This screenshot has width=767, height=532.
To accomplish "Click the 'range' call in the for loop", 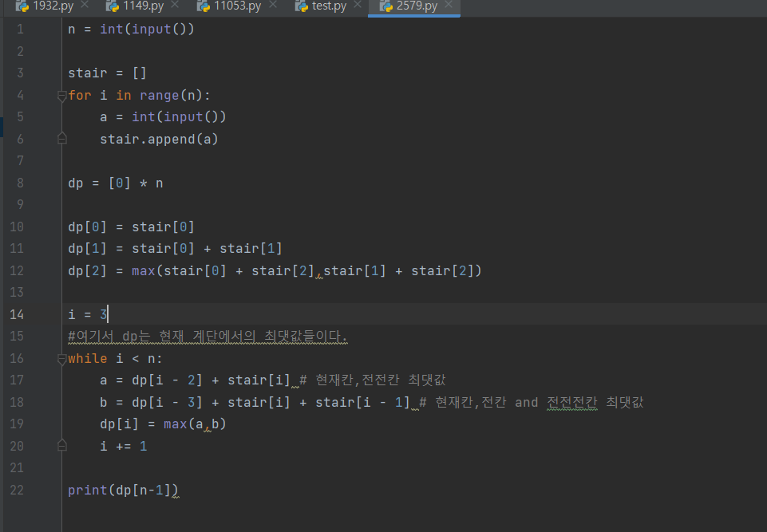I will point(159,95).
